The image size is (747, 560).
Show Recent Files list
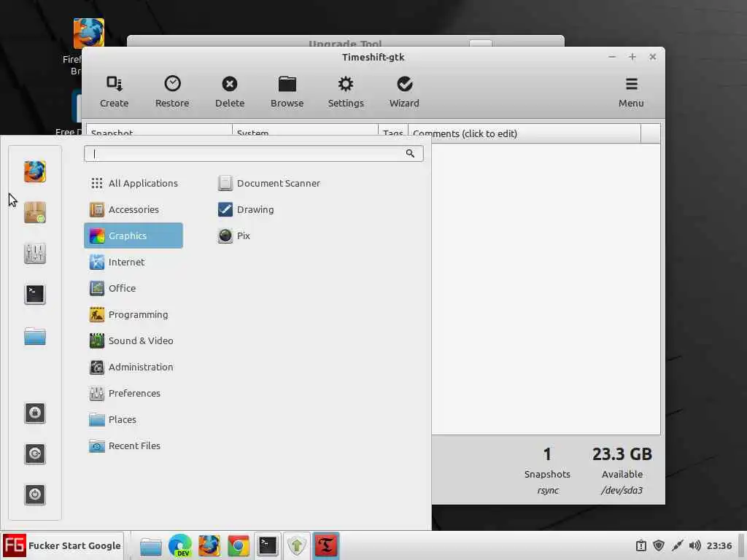click(x=133, y=446)
